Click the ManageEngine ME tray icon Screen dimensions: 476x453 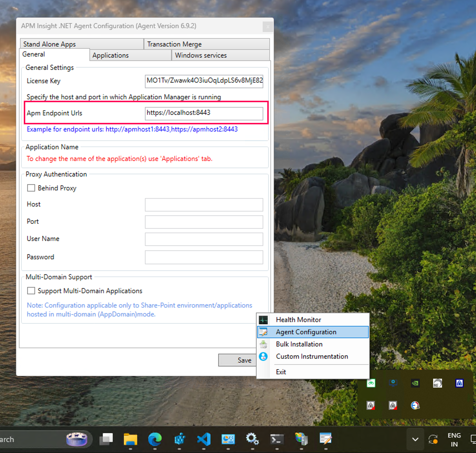pyautogui.click(x=437, y=383)
